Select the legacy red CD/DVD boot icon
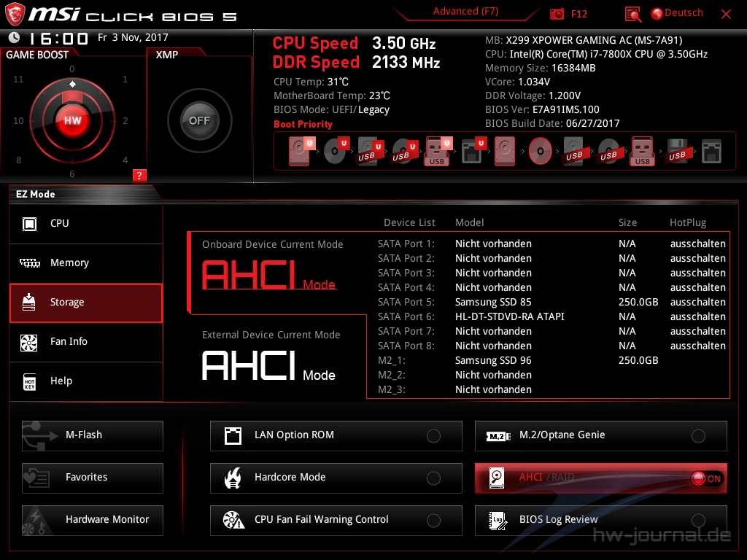 pos(540,151)
